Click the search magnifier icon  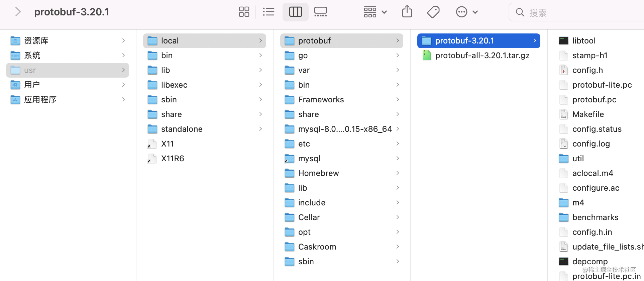pyautogui.click(x=520, y=13)
